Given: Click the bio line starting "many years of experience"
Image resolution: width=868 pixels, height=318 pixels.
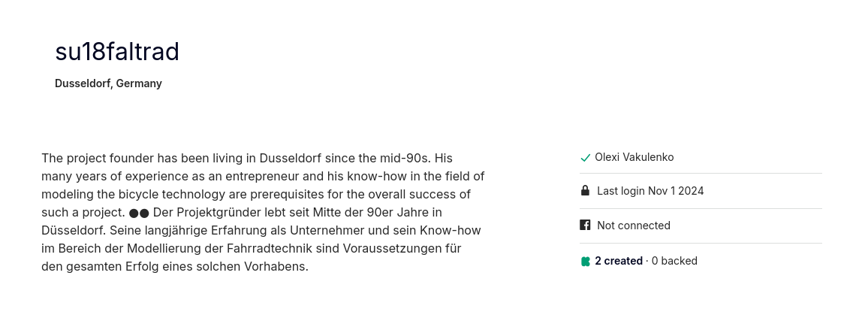Looking at the screenshot, I should click(x=263, y=177).
